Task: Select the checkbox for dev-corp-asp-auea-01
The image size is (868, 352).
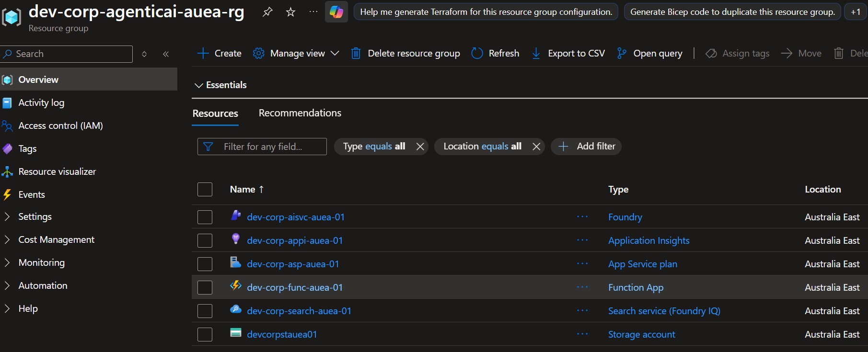Action: pos(205,264)
